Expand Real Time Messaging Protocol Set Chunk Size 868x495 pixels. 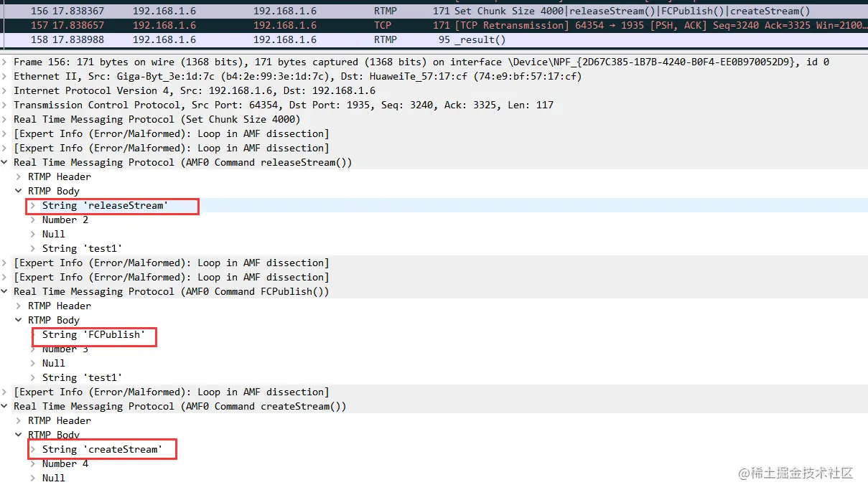pos(6,119)
